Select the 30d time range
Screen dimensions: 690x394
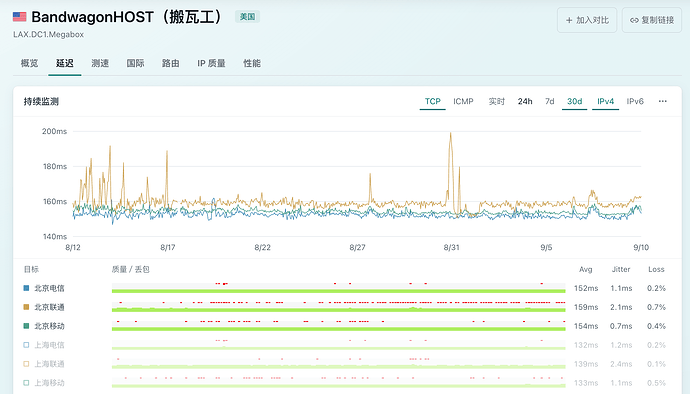pos(575,101)
